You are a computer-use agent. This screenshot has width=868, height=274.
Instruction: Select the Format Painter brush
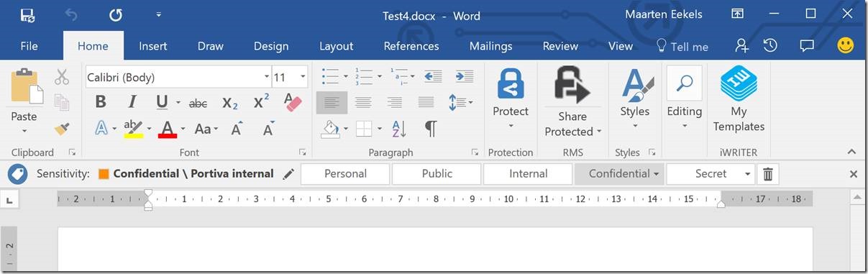coord(62,129)
